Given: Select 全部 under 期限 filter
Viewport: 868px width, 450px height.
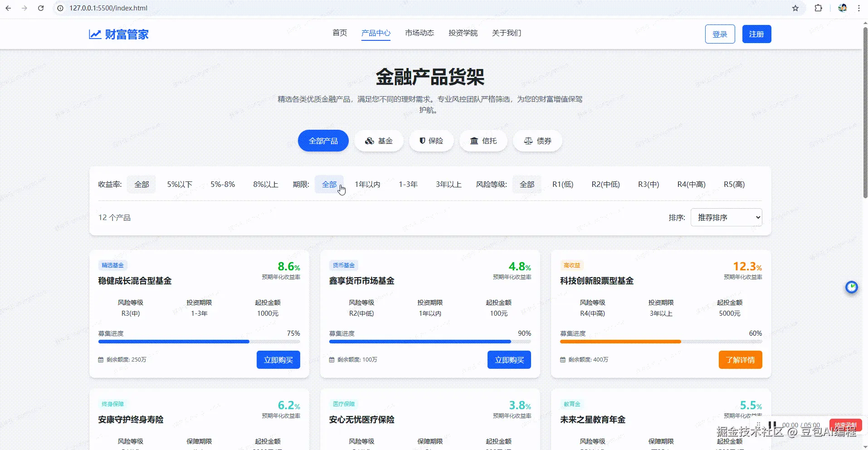Looking at the screenshot, I should (x=329, y=184).
